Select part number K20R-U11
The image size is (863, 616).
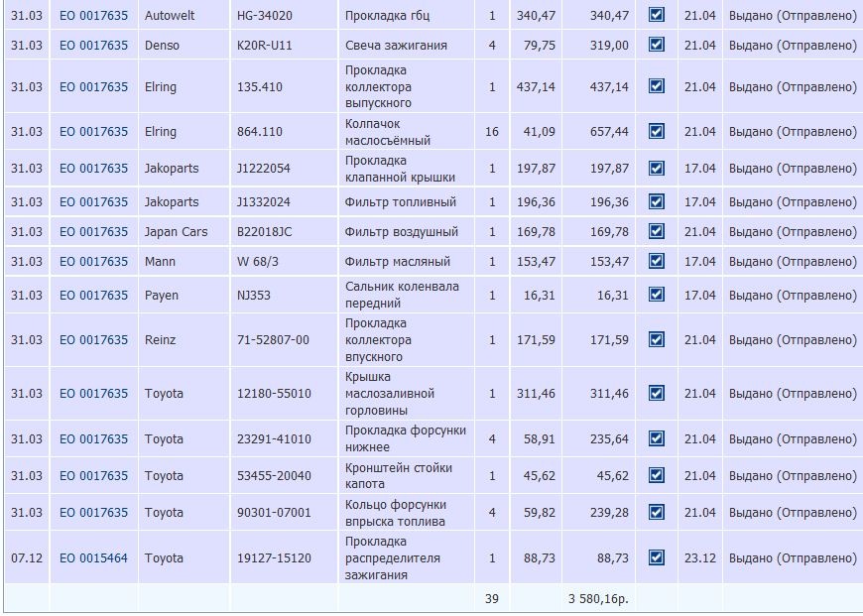pos(265,46)
